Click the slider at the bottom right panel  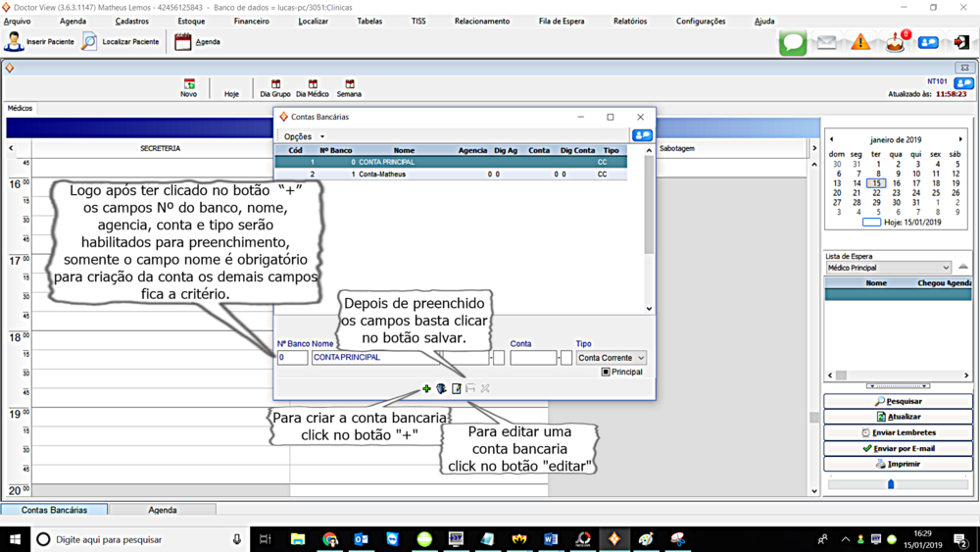891,483
